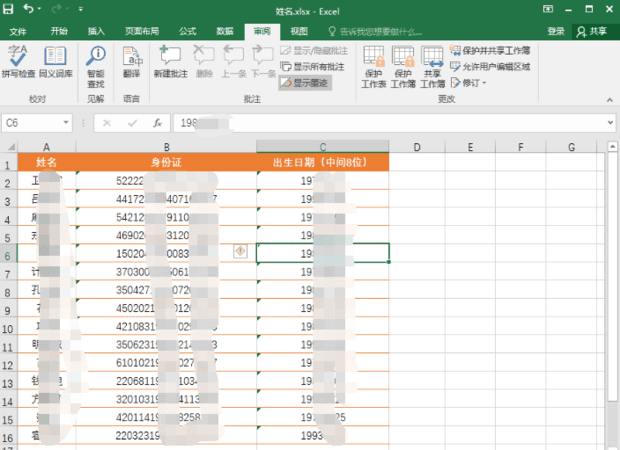Toggle 显示所有批注
Viewport: 620px width, 450px height.
(312, 66)
